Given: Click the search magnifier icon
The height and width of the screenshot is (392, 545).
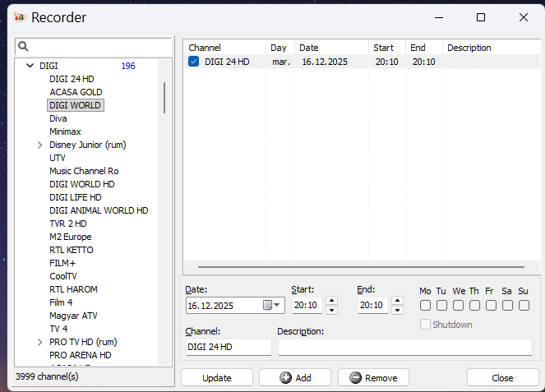Looking at the screenshot, I should coord(23,46).
